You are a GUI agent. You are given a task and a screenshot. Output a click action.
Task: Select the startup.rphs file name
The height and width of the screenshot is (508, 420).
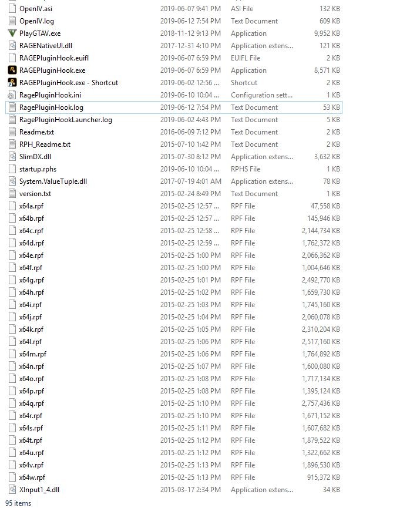pos(38,169)
